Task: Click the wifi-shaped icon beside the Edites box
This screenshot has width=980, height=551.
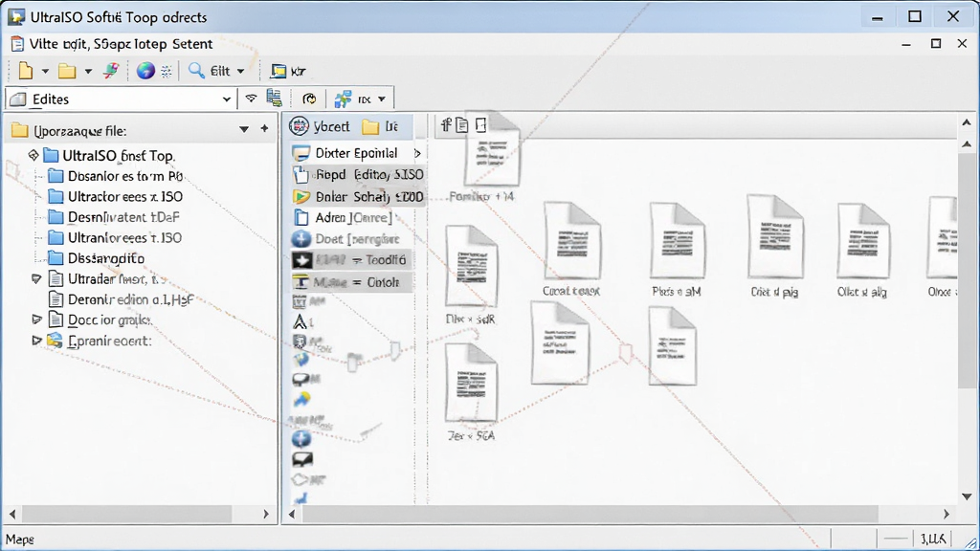Action: click(252, 99)
